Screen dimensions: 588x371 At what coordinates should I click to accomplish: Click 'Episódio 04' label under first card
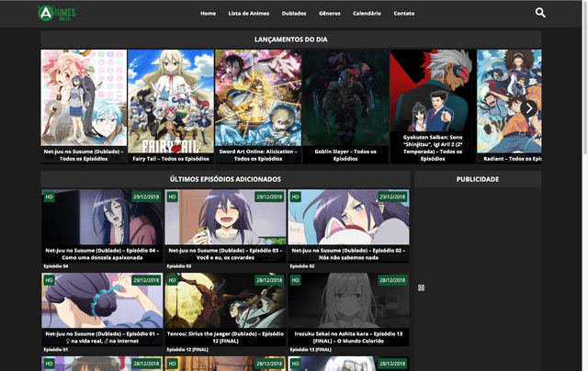(56, 266)
